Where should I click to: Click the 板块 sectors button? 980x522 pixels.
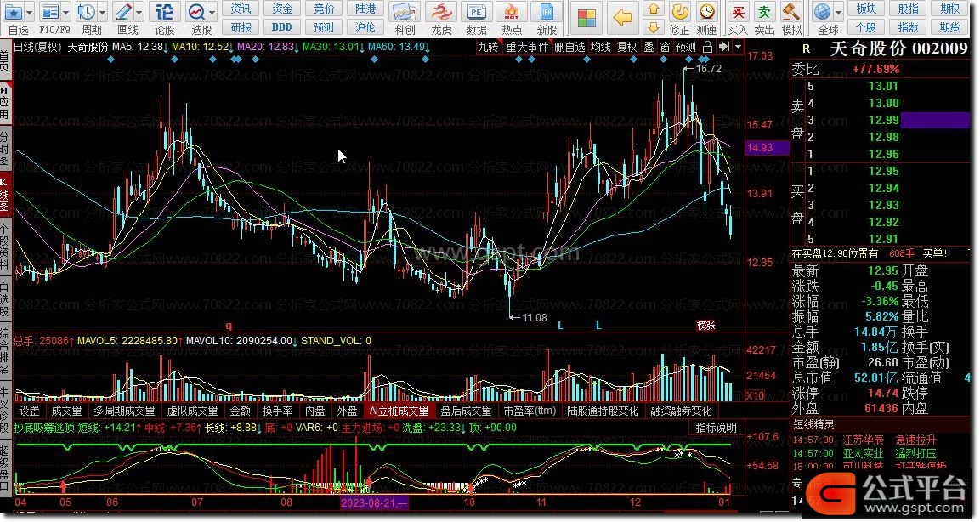(x=866, y=9)
